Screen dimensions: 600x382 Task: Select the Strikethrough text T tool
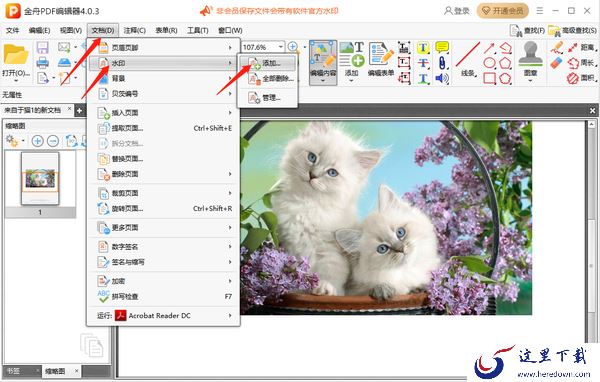coord(423,63)
